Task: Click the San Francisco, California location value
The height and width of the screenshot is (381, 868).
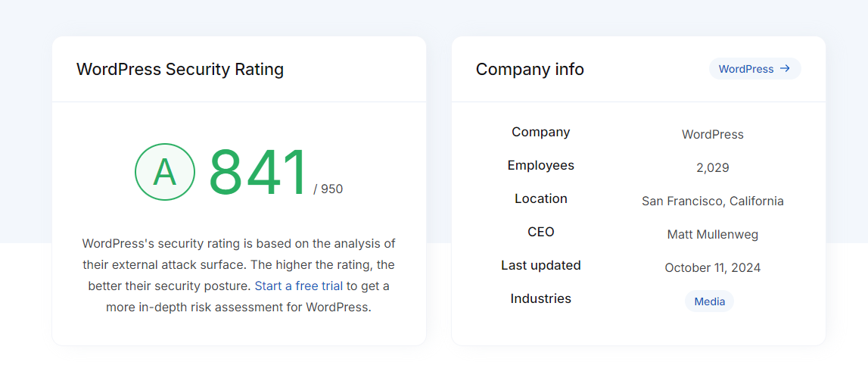Action: click(712, 201)
